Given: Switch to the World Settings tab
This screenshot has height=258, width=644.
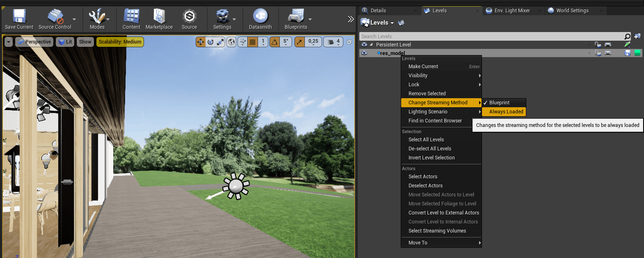Looking at the screenshot, I should pos(572,11).
